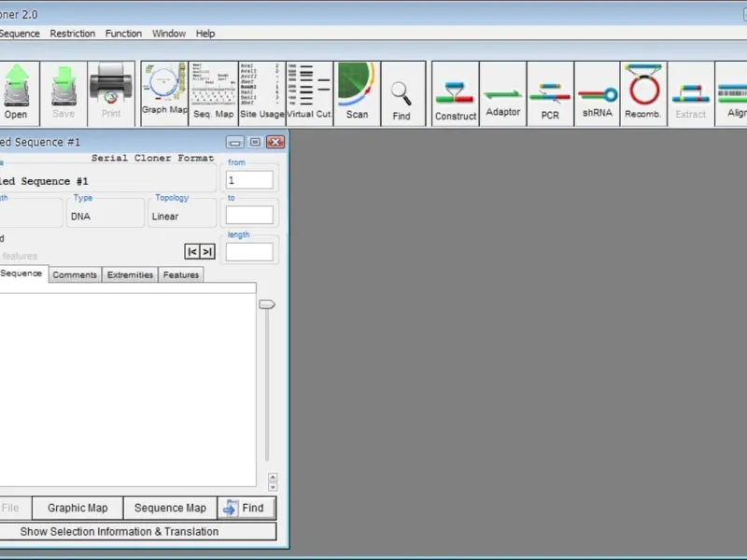
Task: Open the Seq. Map tool
Action: 214,92
